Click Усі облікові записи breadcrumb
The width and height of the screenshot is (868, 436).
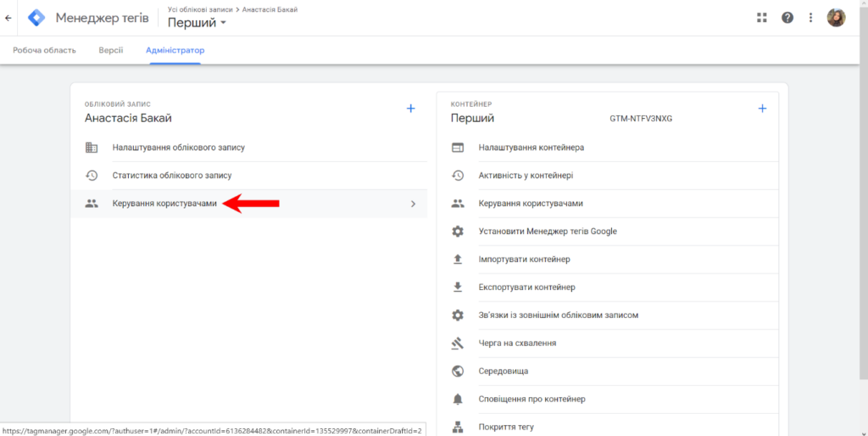[200, 8]
